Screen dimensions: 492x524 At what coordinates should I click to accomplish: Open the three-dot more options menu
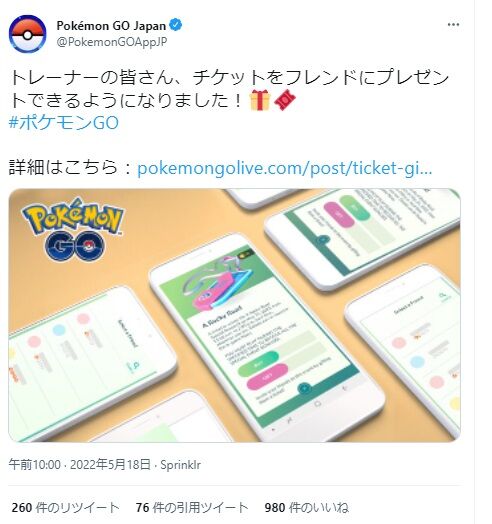[453, 25]
